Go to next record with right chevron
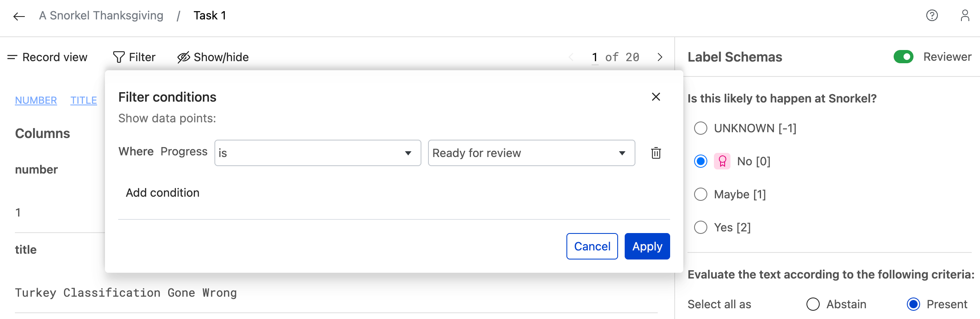This screenshot has width=980, height=319. point(660,57)
